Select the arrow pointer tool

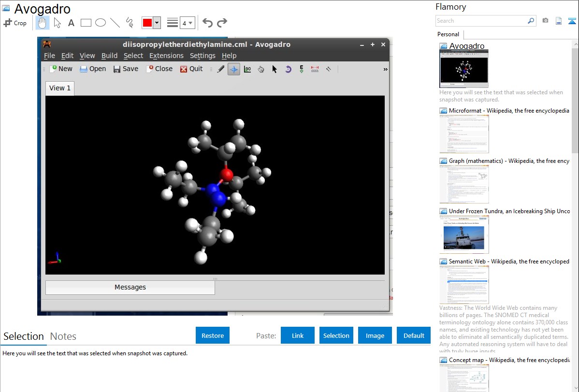[x=57, y=23]
